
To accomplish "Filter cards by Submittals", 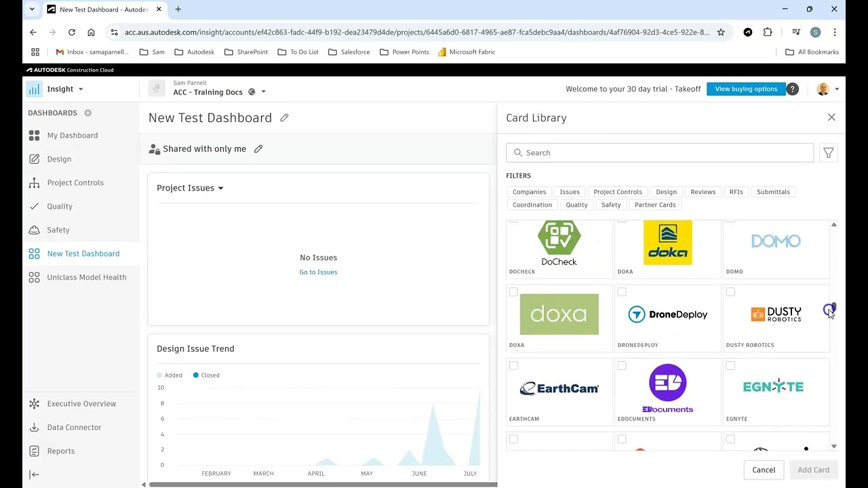I will 773,192.
